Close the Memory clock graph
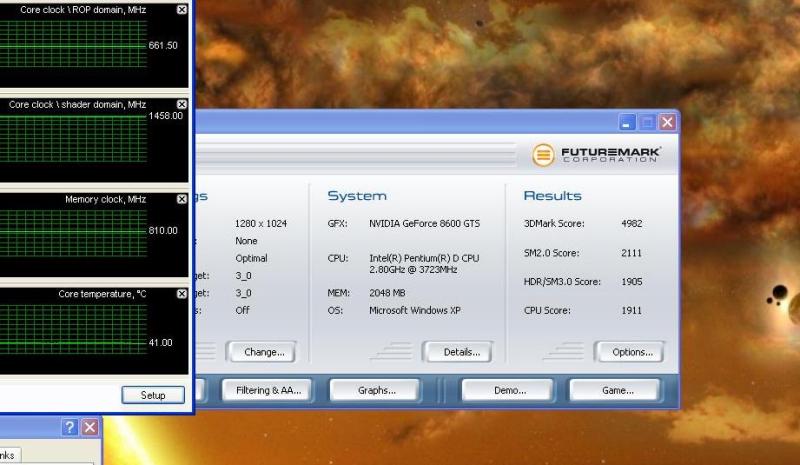Viewport: 800px width, 465px height. pyautogui.click(x=182, y=199)
